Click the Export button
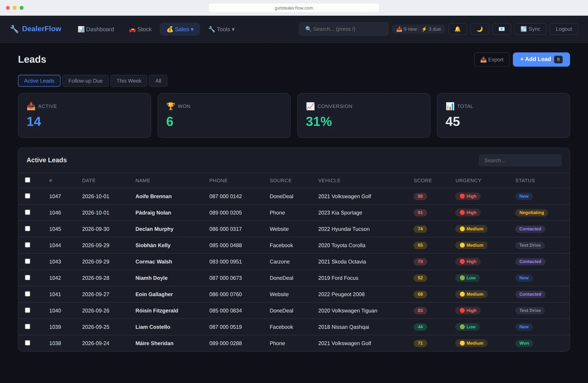Image resolution: width=588 pixels, height=383 pixels. pyautogui.click(x=492, y=59)
